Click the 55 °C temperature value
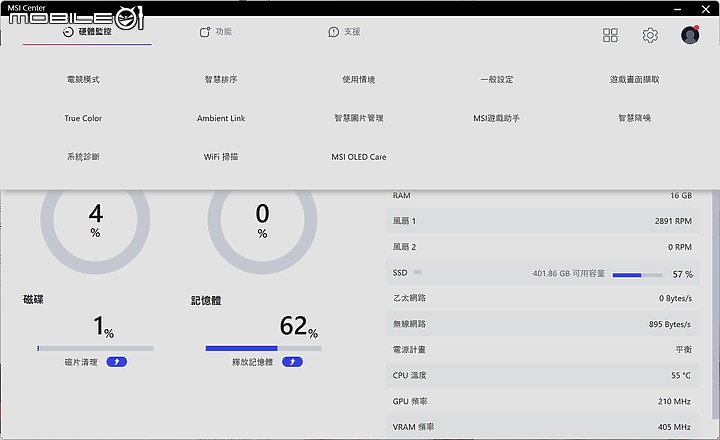The width and height of the screenshot is (720, 440). 681,375
